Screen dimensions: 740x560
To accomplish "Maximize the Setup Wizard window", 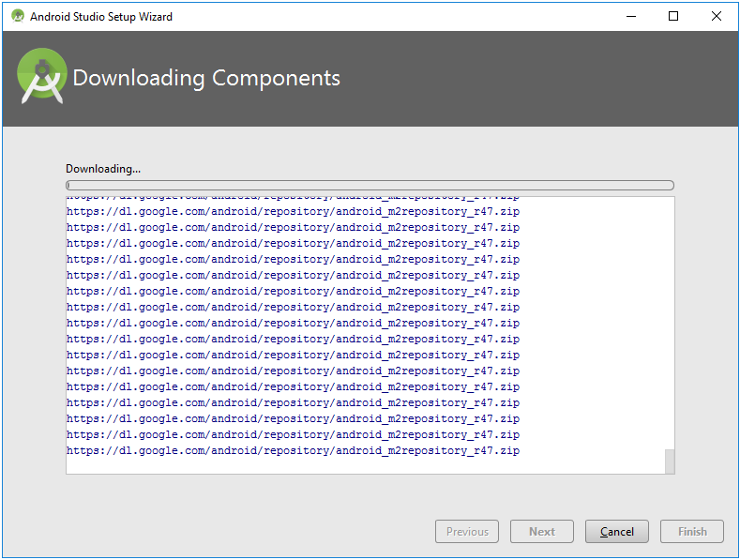I will pos(673,17).
